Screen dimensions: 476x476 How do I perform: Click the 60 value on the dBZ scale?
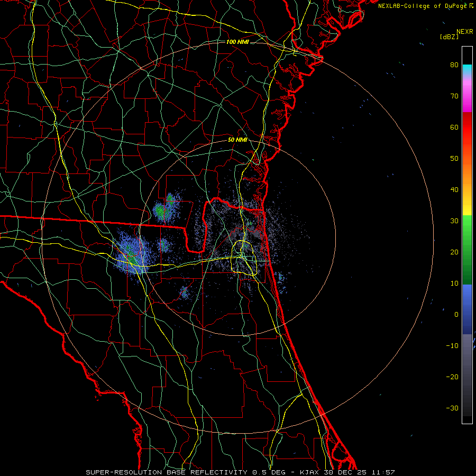pos(454,127)
